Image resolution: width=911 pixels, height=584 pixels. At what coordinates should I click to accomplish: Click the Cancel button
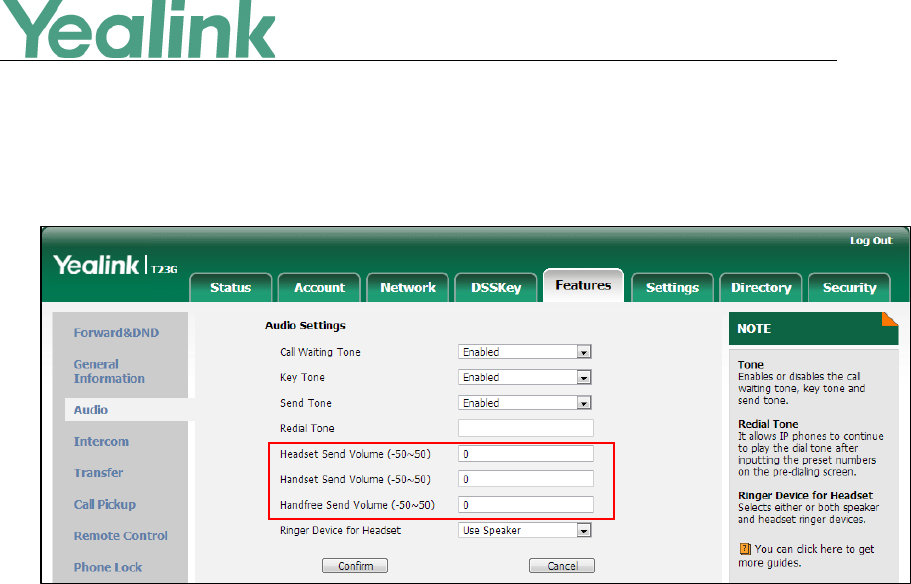point(562,566)
